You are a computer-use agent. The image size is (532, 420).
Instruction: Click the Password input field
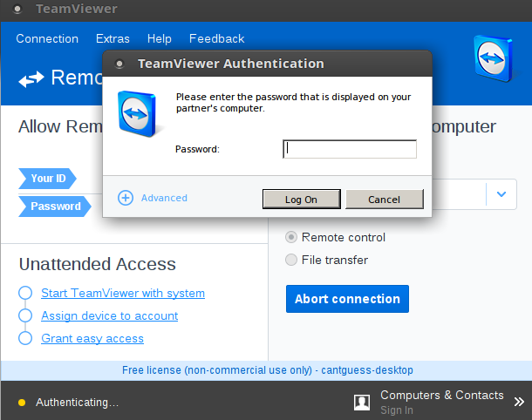350,149
